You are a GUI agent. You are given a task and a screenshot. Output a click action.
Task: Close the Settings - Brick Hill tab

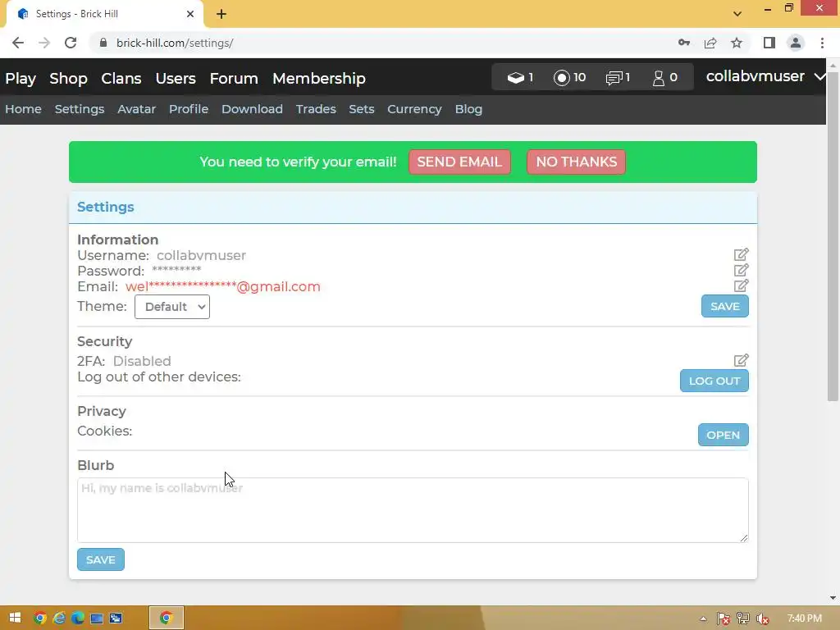[x=190, y=14]
